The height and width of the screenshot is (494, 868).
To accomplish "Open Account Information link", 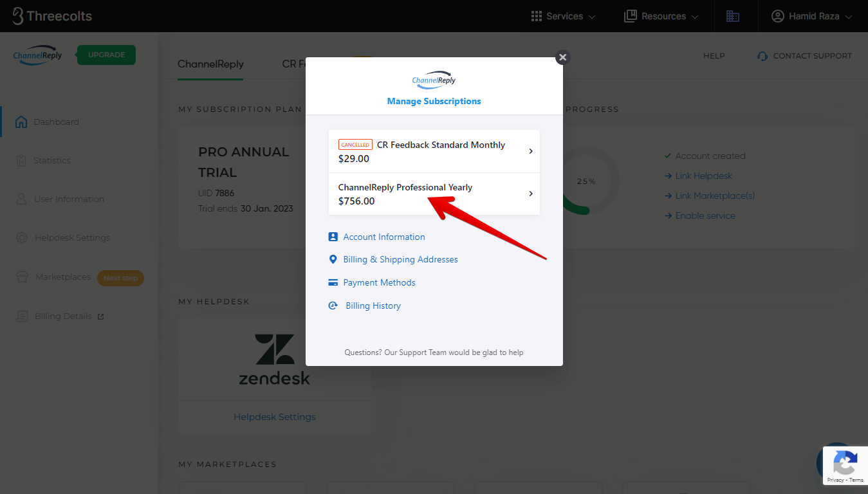I will tap(384, 237).
